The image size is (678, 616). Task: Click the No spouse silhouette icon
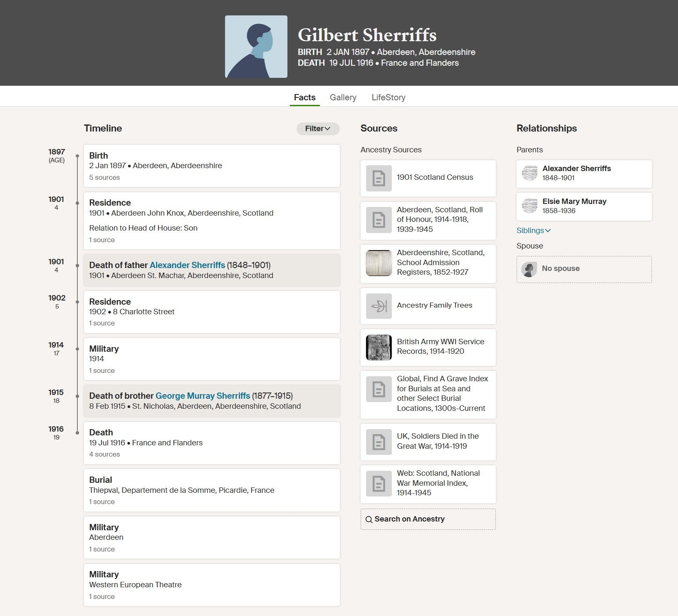[529, 269]
